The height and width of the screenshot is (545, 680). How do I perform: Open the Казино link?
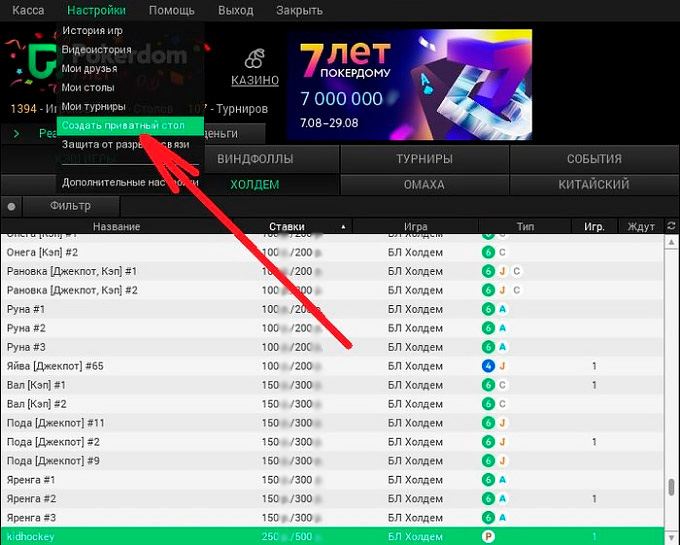point(255,81)
